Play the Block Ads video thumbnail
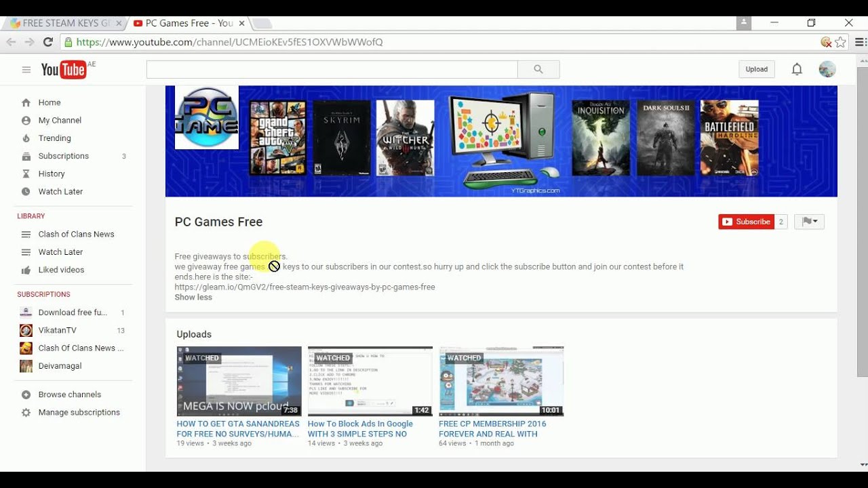 pyautogui.click(x=370, y=381)
